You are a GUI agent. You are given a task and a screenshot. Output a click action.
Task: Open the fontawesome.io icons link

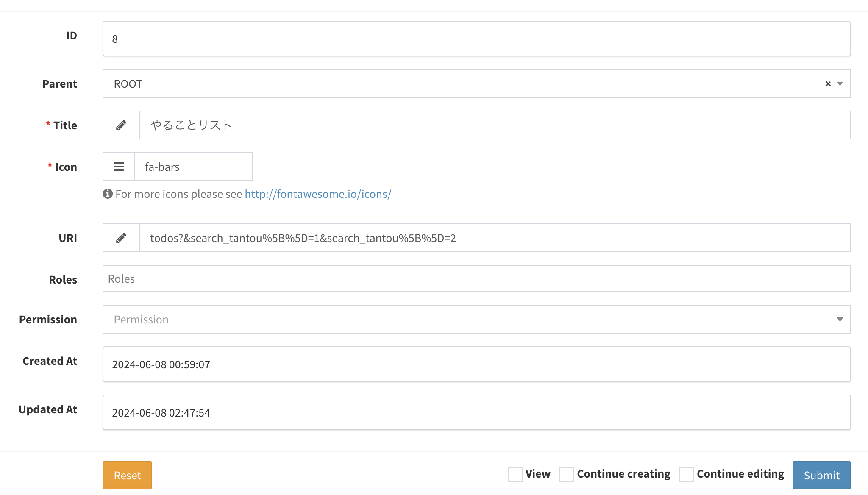click(318, 194)
